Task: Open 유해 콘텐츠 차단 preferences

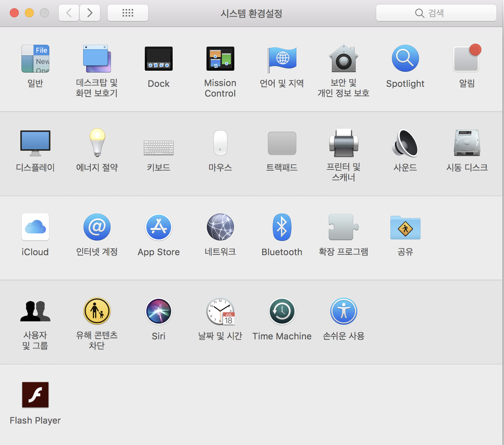Action: tap(97, 311)
